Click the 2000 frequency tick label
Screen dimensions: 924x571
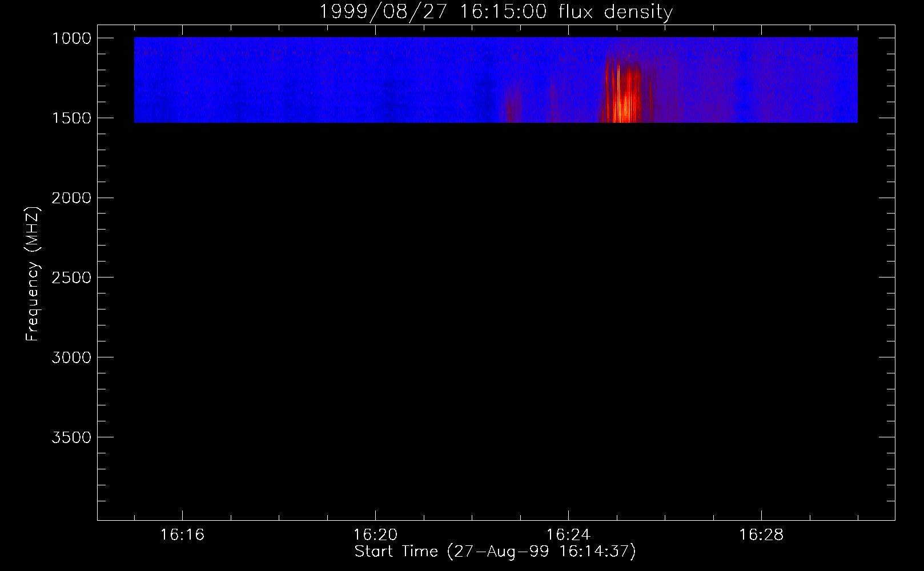point(72,198)
